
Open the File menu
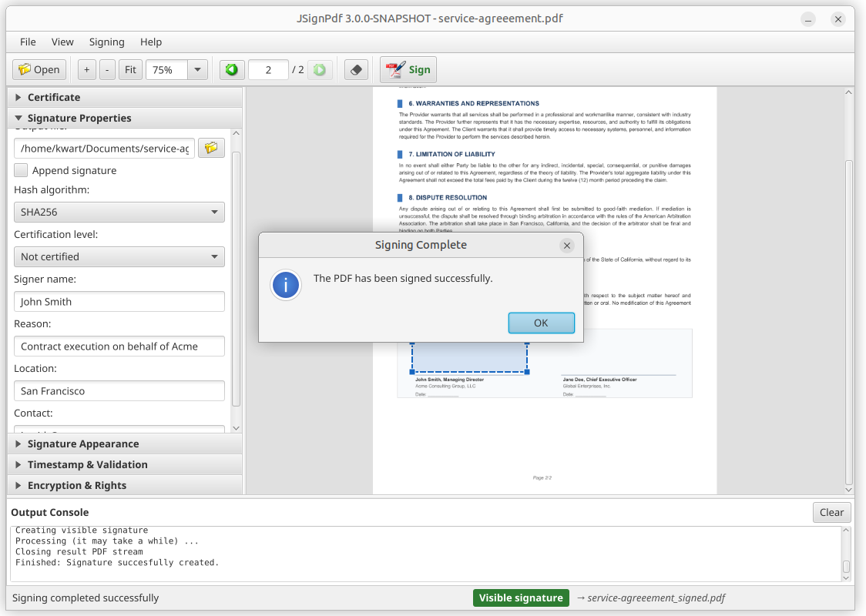28,42
